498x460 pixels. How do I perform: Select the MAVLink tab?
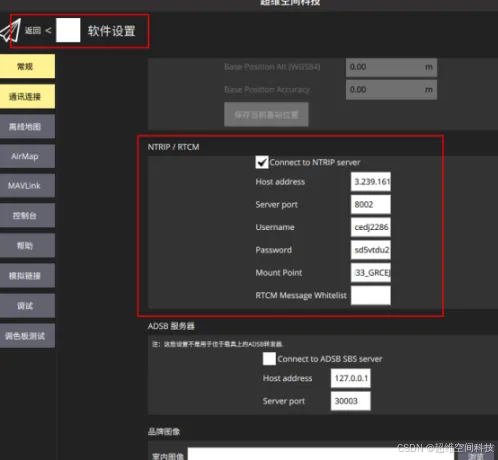[x=27, y=185]
